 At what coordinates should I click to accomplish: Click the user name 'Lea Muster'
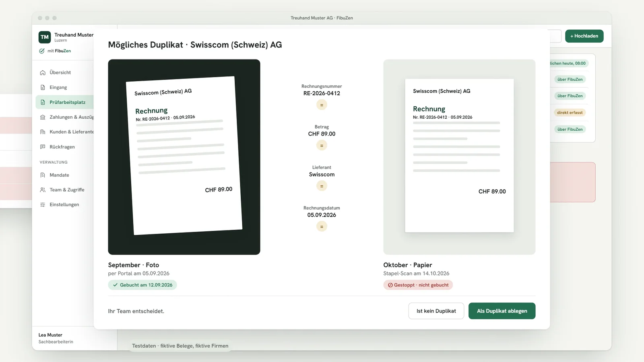coord(50,335)
